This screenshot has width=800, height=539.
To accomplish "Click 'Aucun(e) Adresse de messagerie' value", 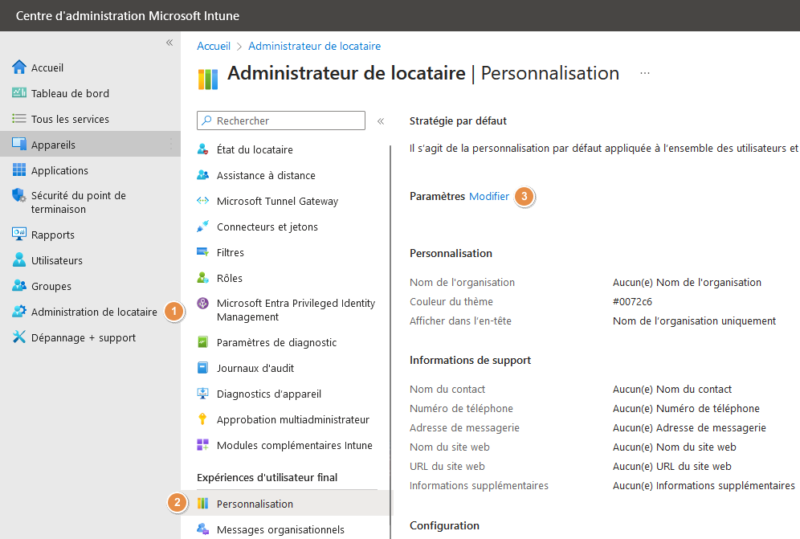I will 689,428.
